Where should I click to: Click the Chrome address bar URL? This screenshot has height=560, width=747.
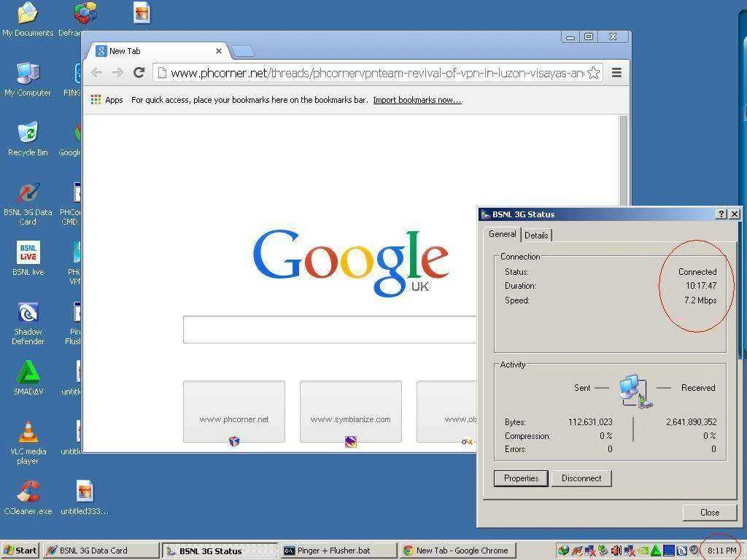(377, 73)
